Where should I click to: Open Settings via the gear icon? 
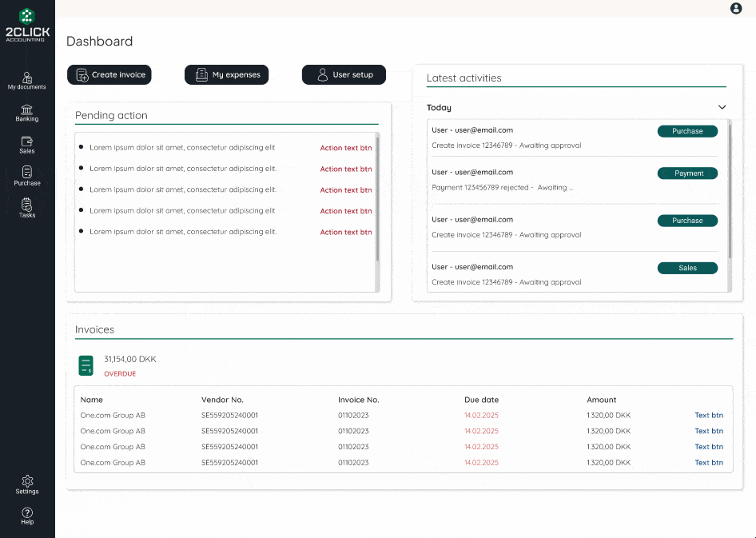[x=27, y=484]
